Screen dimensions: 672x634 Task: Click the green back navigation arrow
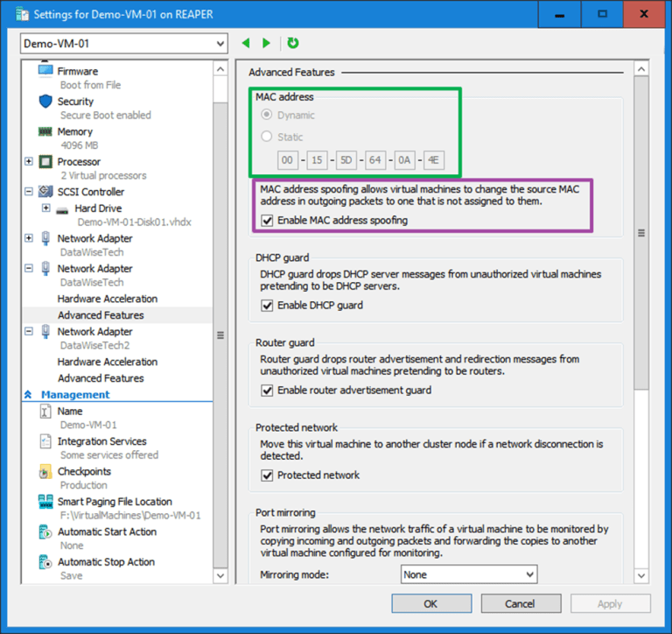tap(246, 43)
